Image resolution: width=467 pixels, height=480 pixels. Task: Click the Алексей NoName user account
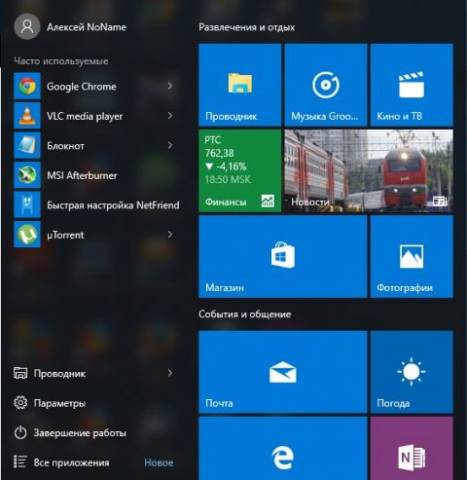70,27
